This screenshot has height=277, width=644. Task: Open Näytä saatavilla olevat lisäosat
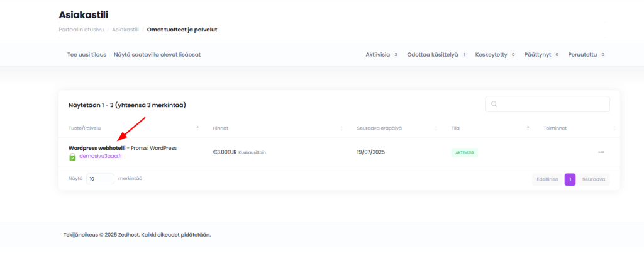pos(157,55)
